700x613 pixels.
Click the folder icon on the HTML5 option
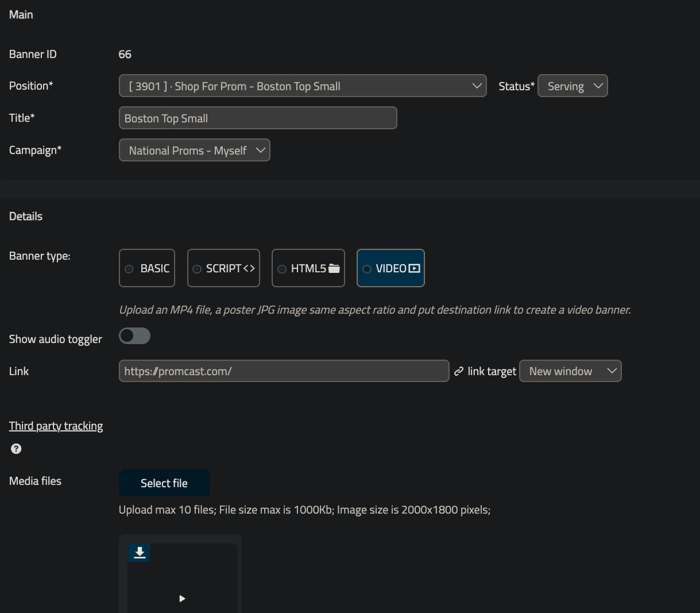click(x=334, y=268)
